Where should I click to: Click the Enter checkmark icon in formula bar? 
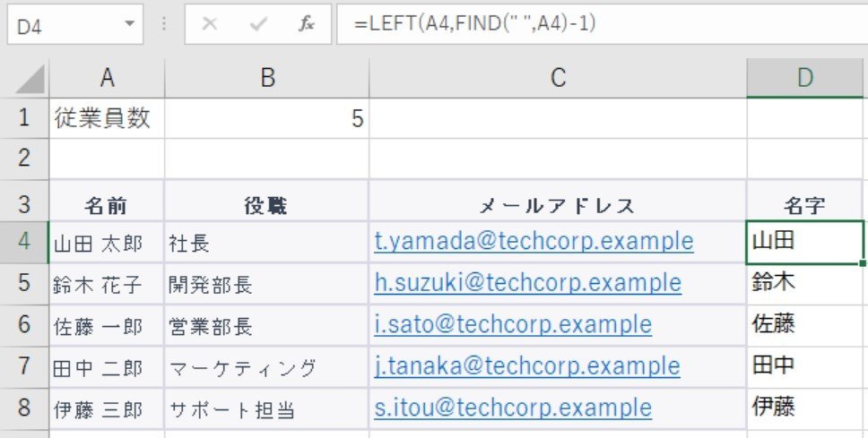click(x=258, y=24)
